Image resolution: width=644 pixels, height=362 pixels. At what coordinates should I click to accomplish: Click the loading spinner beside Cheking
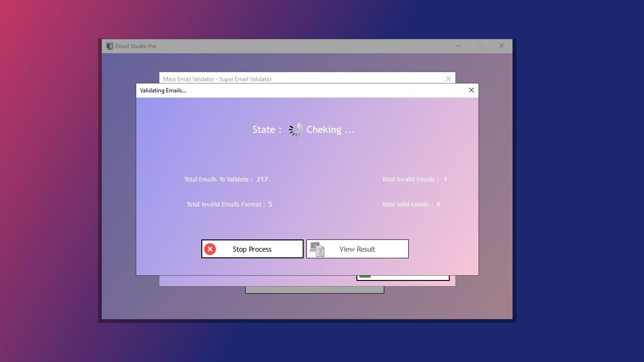(296, 130)
